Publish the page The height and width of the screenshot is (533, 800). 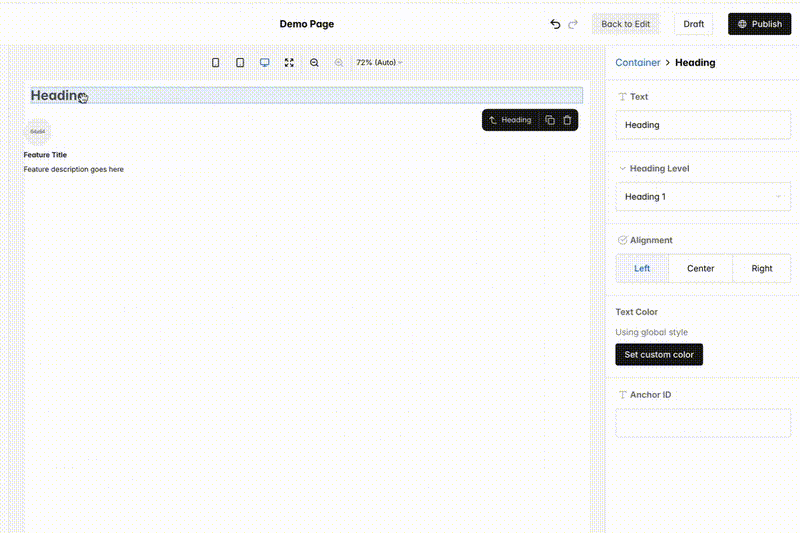(759, 24)
